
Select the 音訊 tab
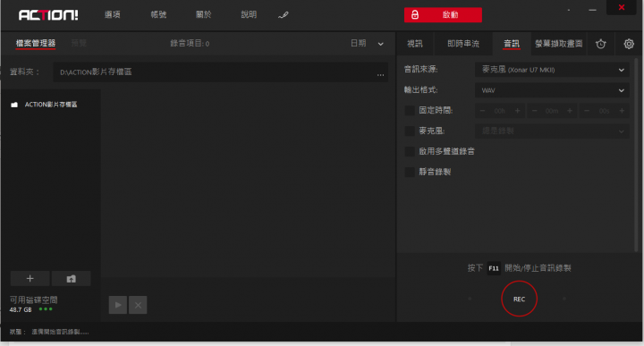pos(512,44)
